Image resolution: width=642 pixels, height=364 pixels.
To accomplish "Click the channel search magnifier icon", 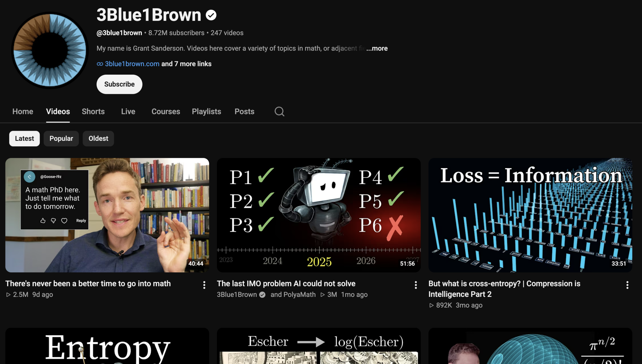I will coord(279,111).
